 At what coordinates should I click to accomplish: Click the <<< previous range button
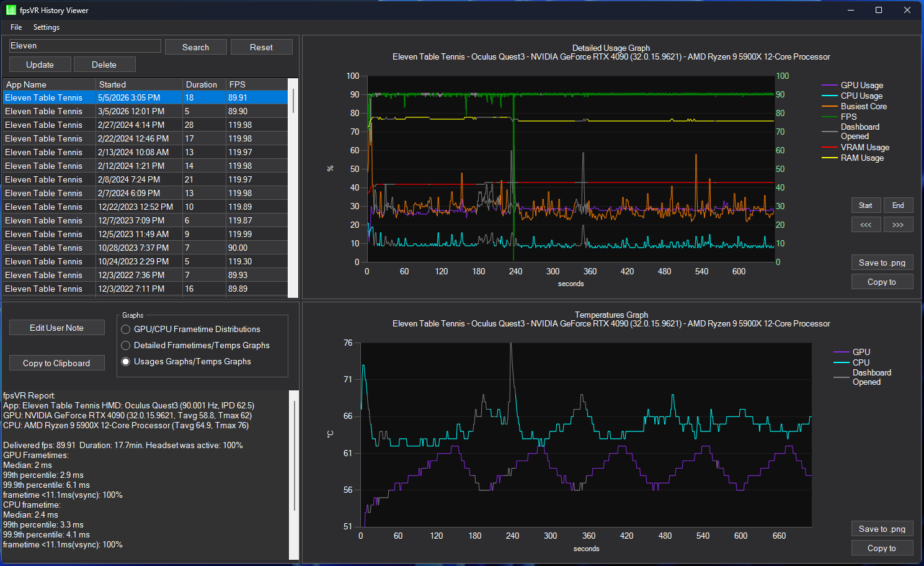click(866, 225)
